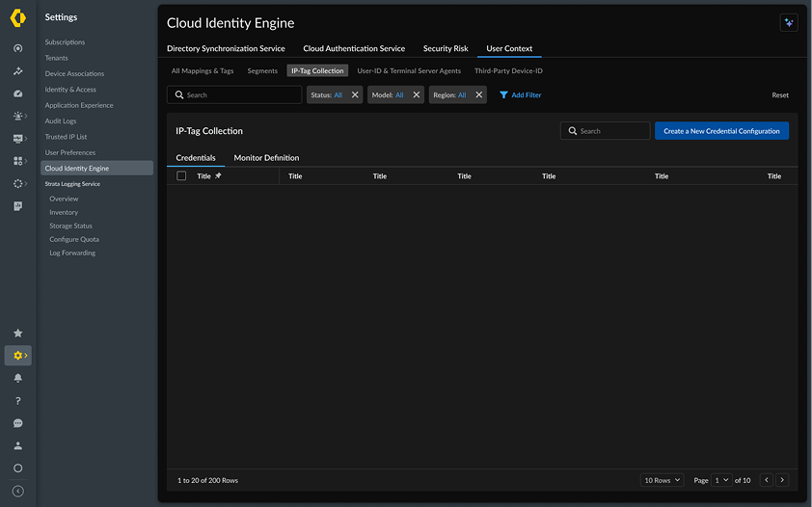Remove the Model filter with its X

click(x=416, y=95)
